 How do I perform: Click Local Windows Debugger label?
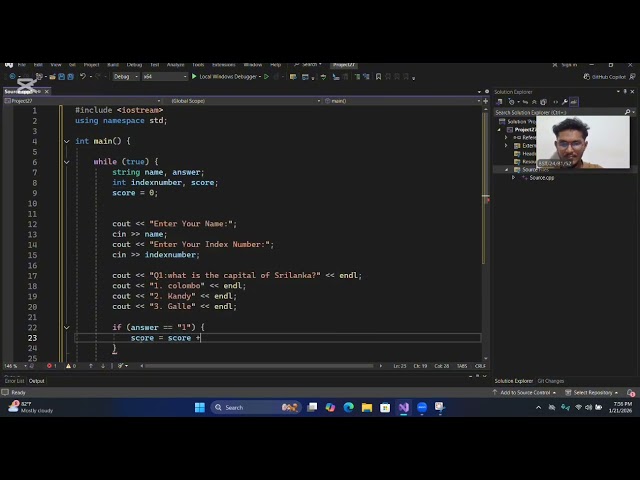click(228, 77)
